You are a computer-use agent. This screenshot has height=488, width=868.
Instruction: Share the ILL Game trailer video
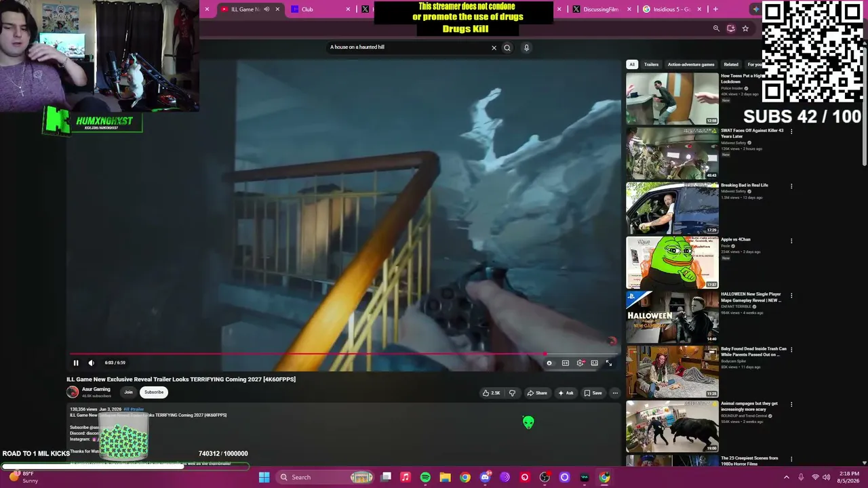(537, 393)
